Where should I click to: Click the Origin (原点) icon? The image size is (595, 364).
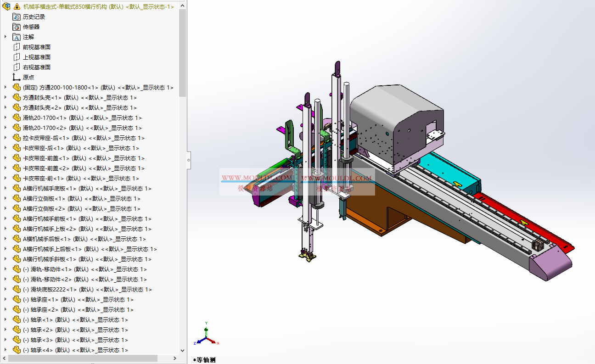click(x=17, y=77)
